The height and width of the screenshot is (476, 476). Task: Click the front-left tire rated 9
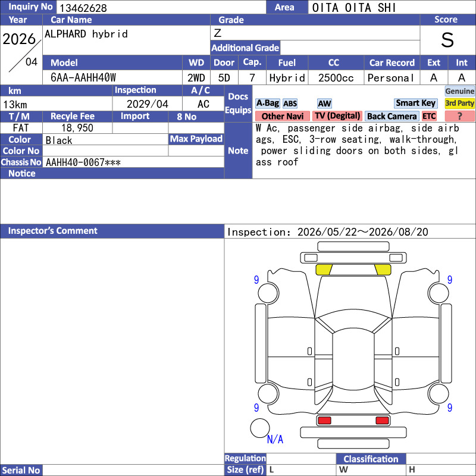268,293
